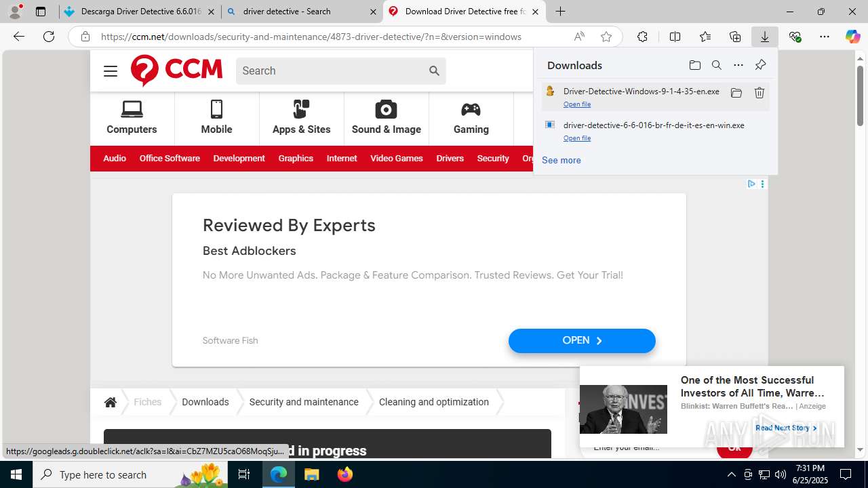The image size is (868, 488).
Task: Click See more in Downloads
Action: [x=561, y=160]
